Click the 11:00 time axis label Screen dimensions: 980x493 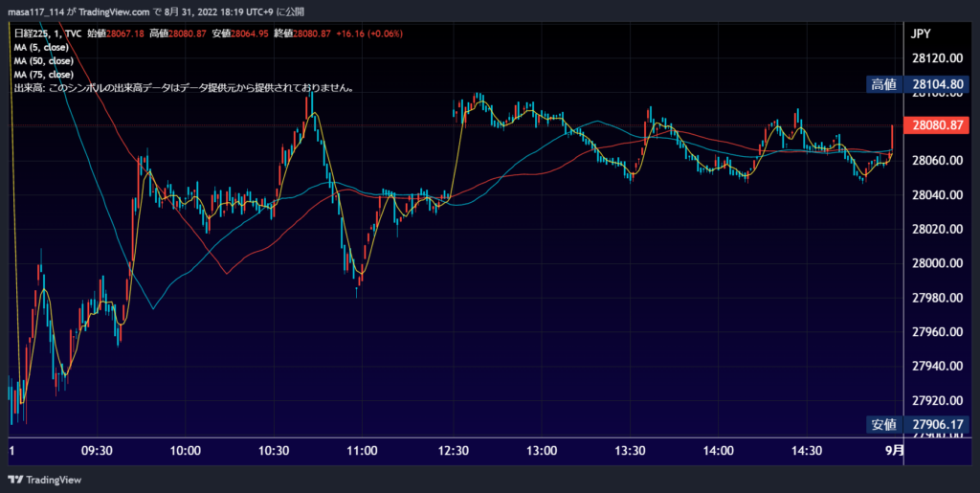363,451
